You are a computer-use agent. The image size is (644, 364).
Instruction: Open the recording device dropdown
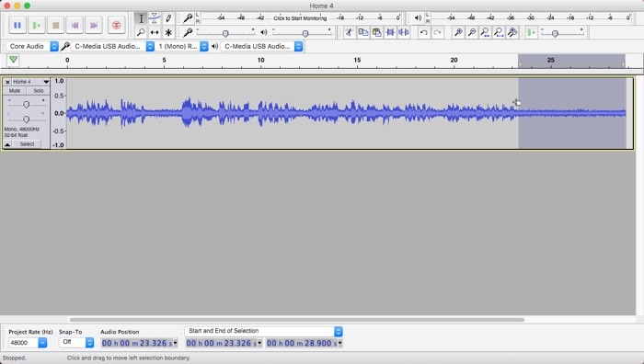point(113,46)
